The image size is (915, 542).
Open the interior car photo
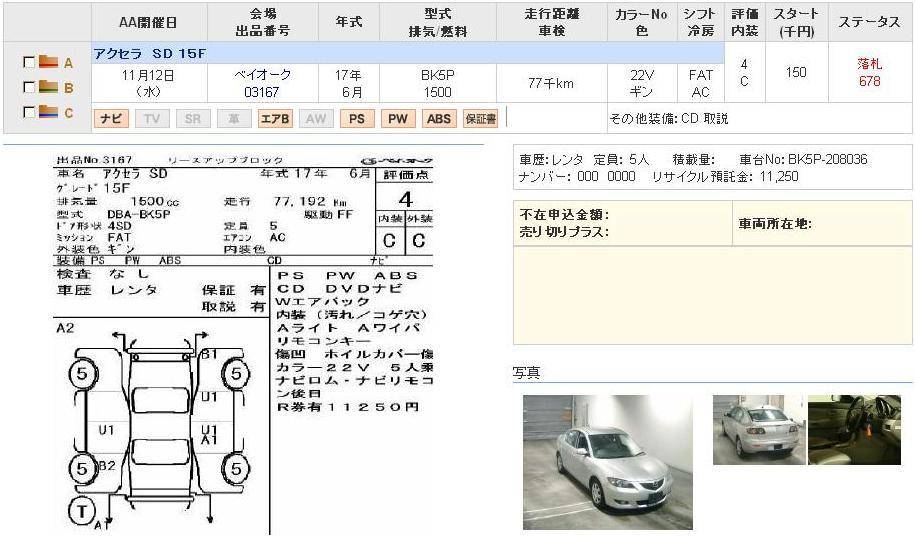(x=854, y=430)
